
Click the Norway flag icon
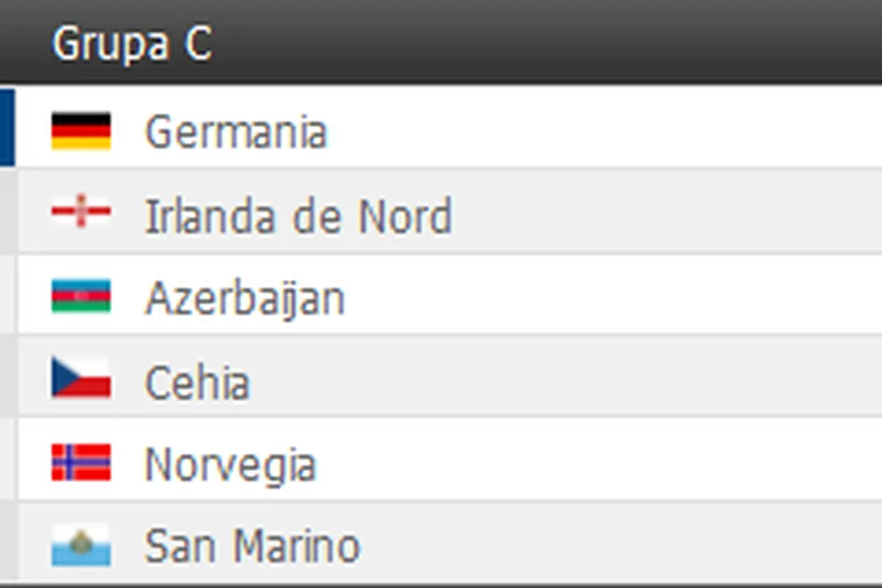pyautogui.click(x=81, y=462)
